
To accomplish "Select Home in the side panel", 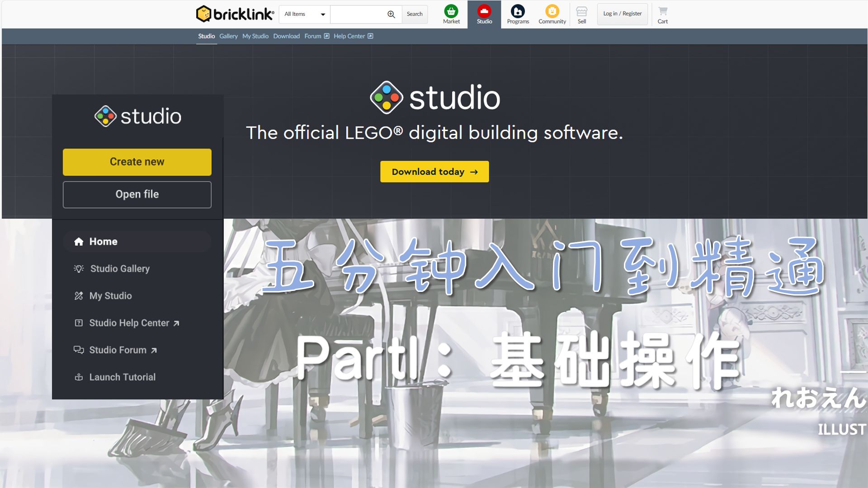I will coord(137,241).
